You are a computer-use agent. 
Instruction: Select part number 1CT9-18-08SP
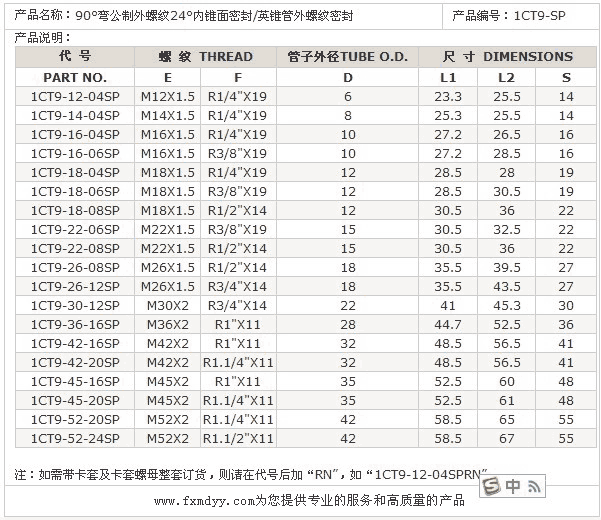[75, 210]
